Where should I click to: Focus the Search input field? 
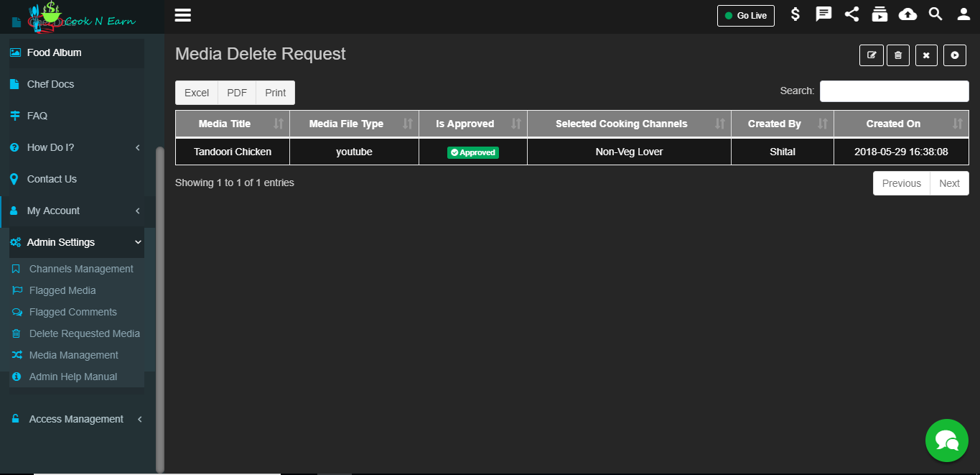895,91
